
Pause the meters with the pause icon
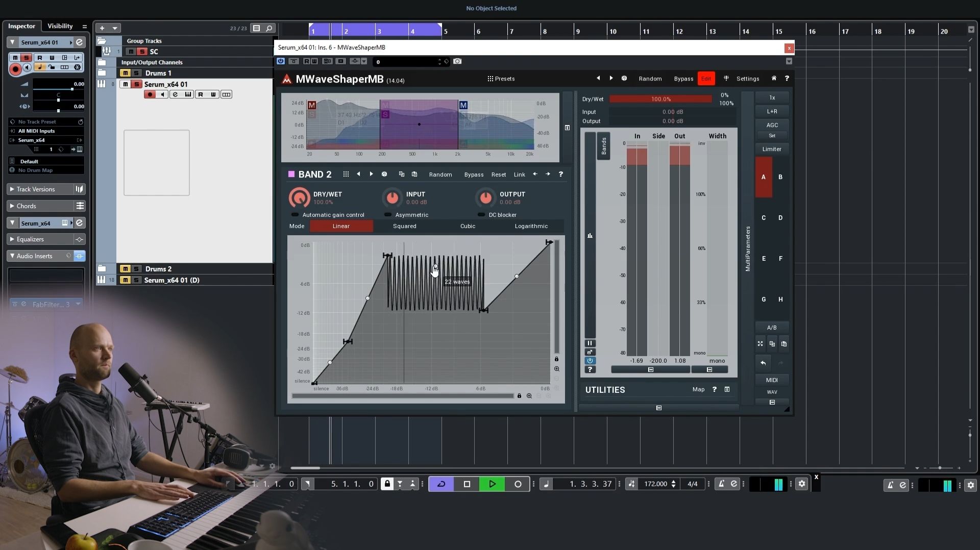590,343
